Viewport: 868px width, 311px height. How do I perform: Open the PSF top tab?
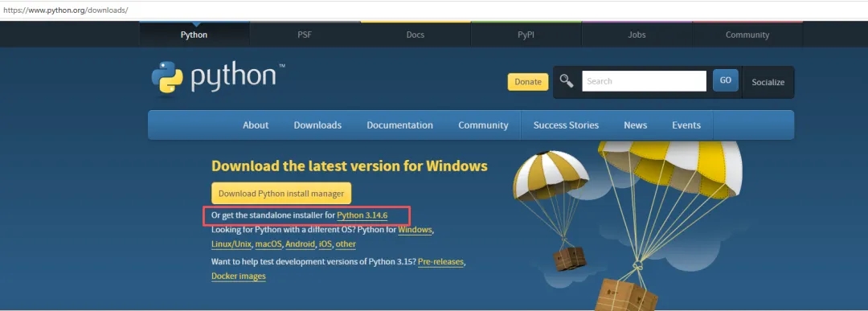point(305,35)
